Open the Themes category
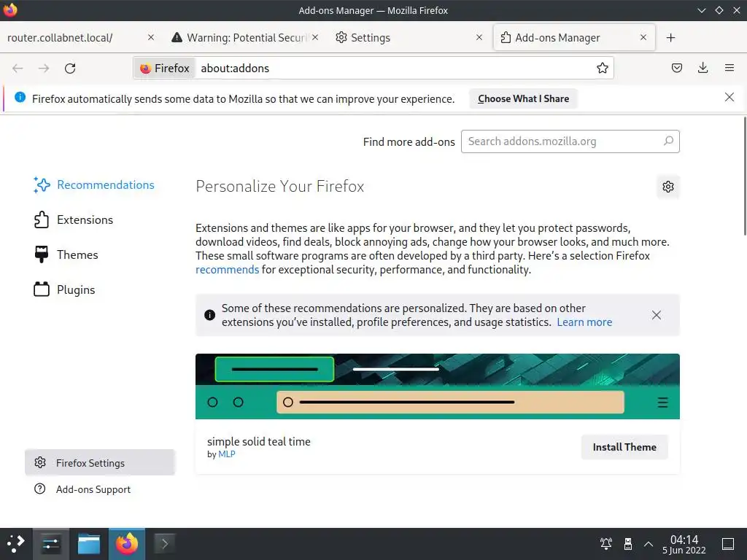The height and width of the screenshot is (560, 747). point(66,254)
